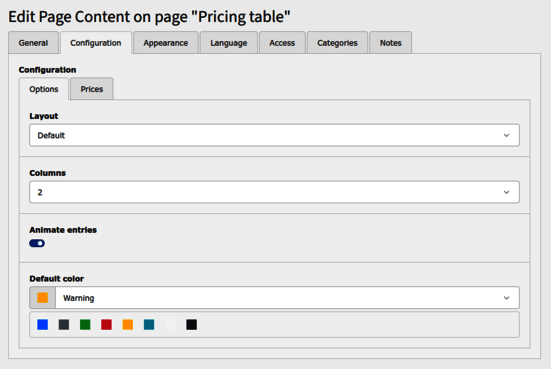The height and width of the screenshot is (369, 551).
Task: Select the Configuration tab
Action: pos(96,43)
